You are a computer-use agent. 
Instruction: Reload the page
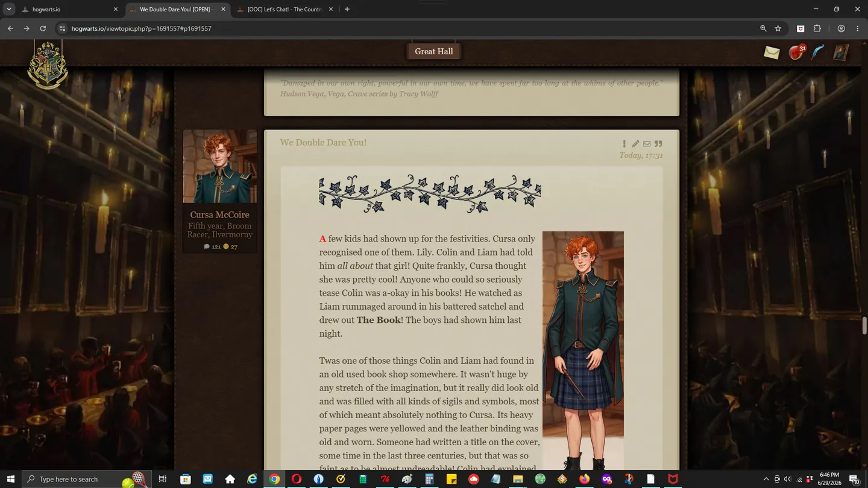43,28
